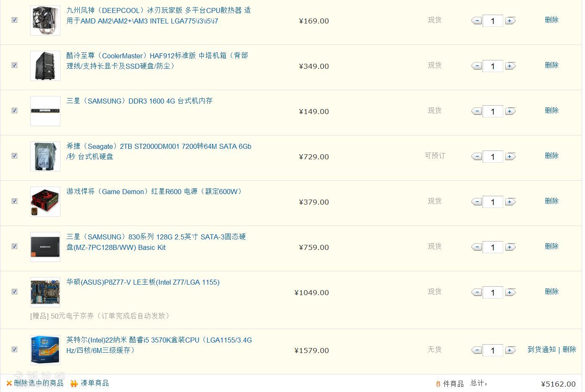Delete the DEEPCOOL CPU cooler from cart
This screenshot has width=585, height=392.
tap(551, 20)
